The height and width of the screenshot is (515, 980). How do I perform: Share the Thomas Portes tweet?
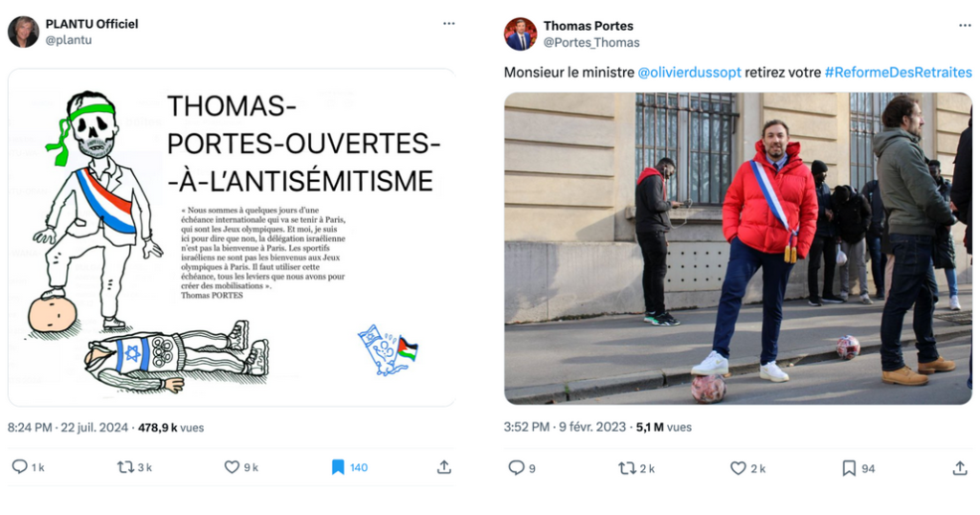click(x=959, y=467)
